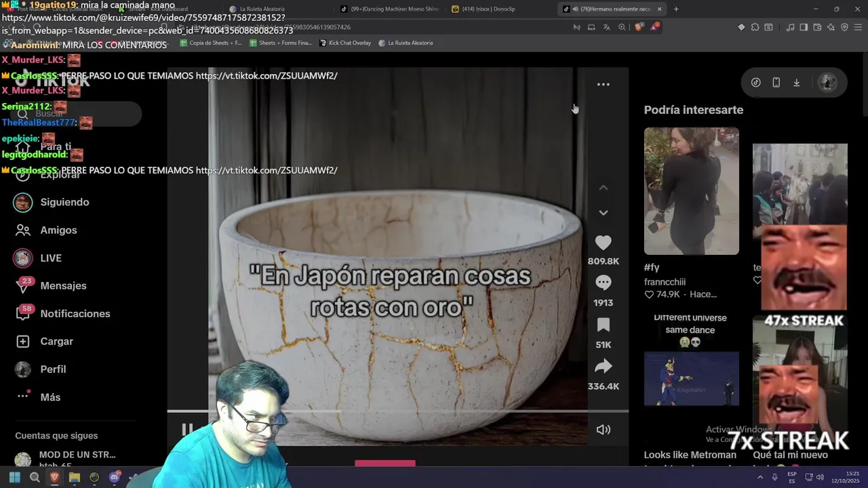Open the mobile app phone icon
The height and width of the screenshot is (488, 868).
pyautogui.click(x=776, y=83)
